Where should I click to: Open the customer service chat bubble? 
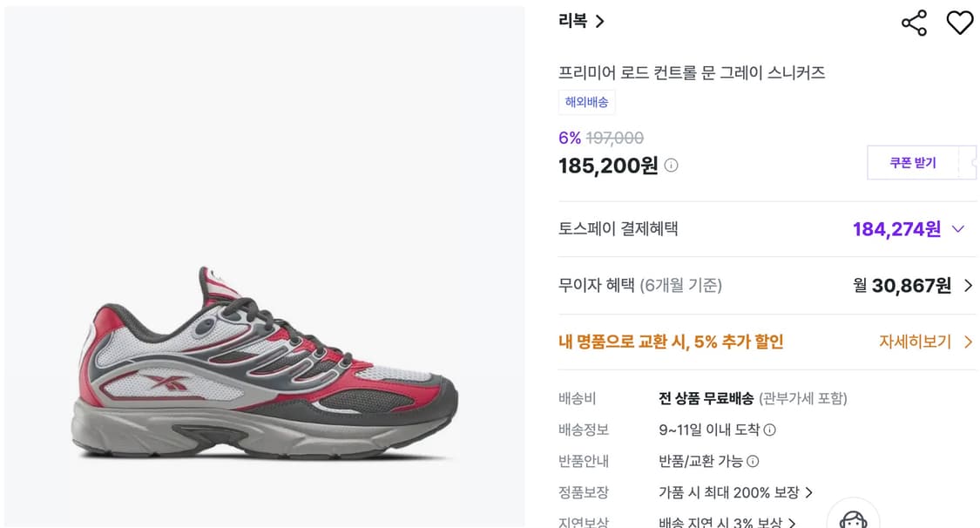tap(852, 518)
